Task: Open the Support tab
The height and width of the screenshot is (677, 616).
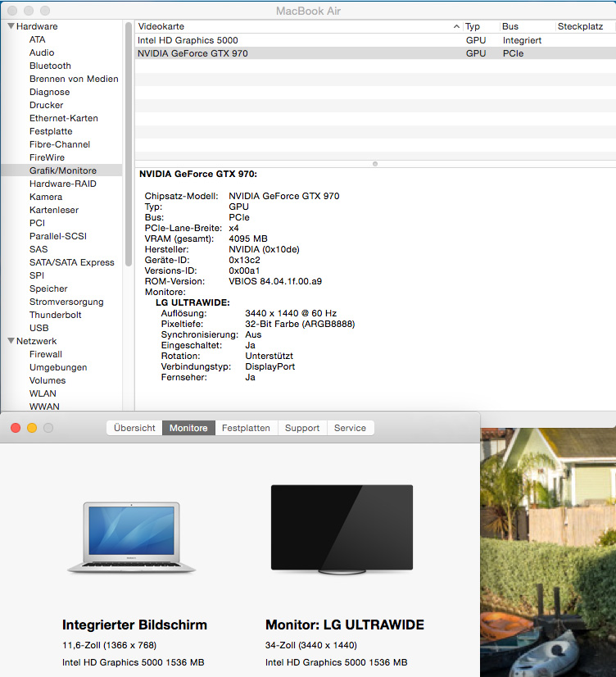Action: (302, 428)
